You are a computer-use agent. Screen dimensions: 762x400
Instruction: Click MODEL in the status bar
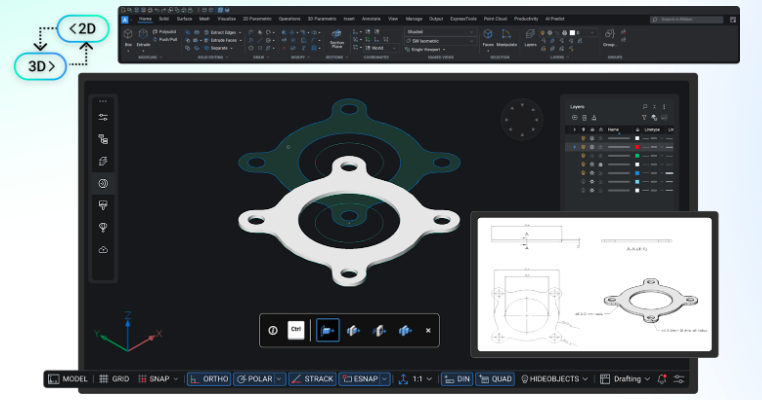(x=68, y=379)
